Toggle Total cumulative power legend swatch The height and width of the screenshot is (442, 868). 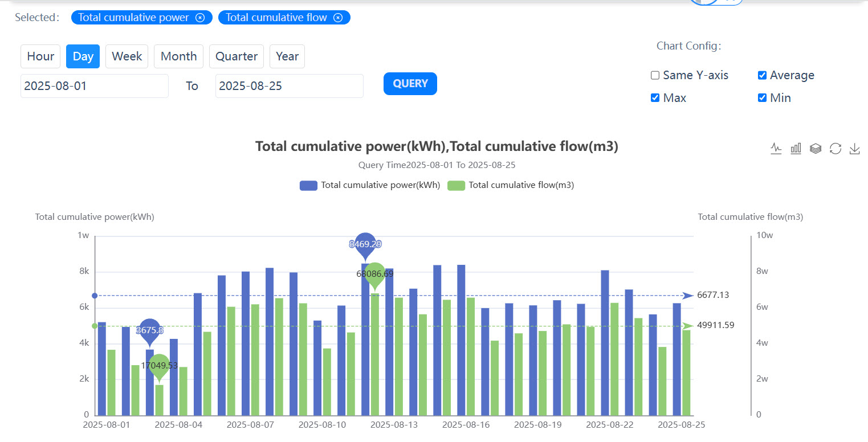click(x=308, y=185)
